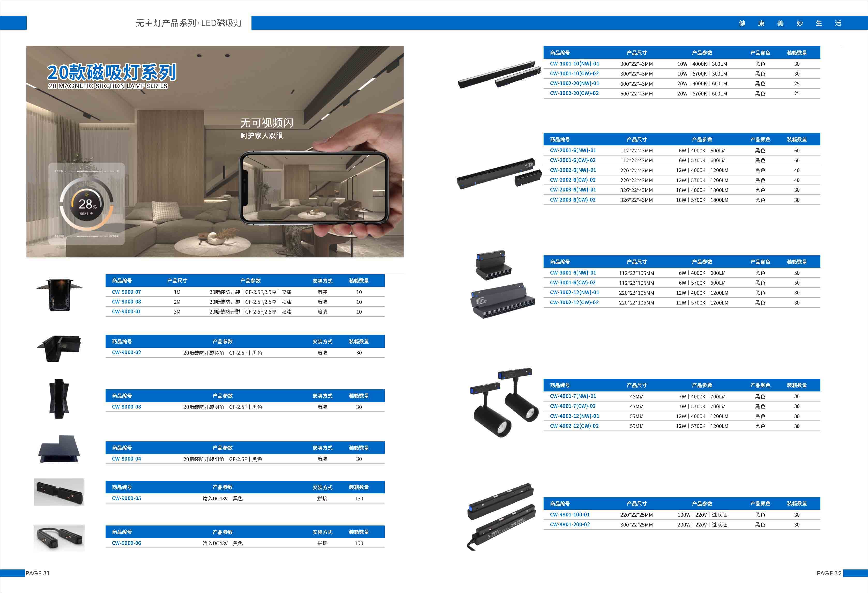The height and width of the screenshot is (593, 868).
Task: Click the corner track image beside CW-9000-02
Action: [59, 349]
